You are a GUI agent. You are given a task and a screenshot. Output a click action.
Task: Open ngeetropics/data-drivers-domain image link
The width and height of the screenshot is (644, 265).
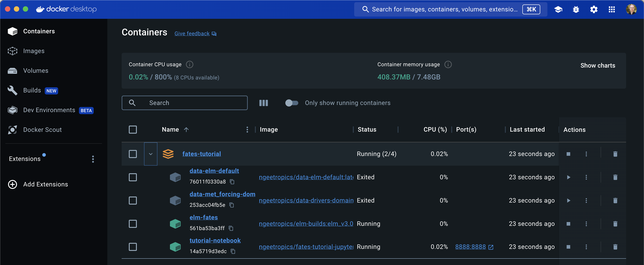coord(306,201)
